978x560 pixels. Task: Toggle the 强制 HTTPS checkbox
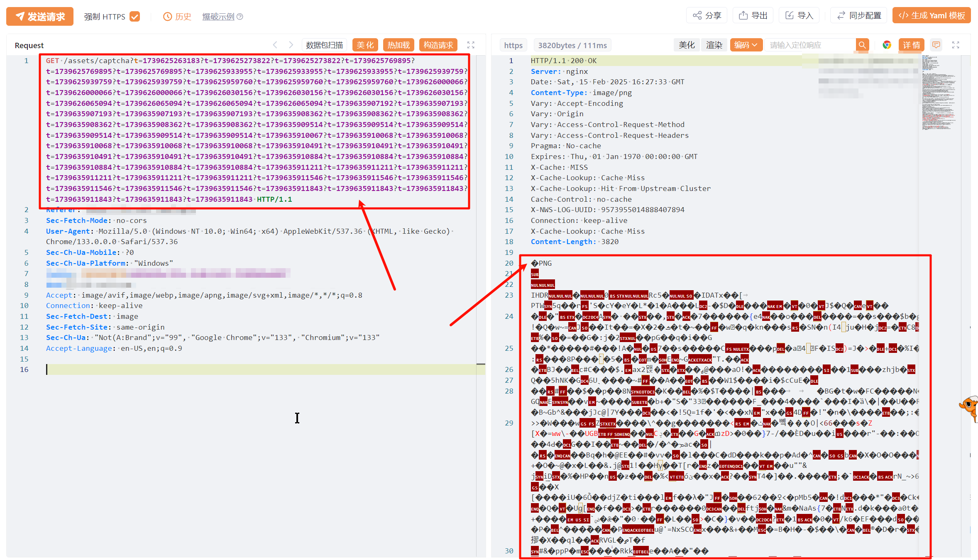coord(134,17)
